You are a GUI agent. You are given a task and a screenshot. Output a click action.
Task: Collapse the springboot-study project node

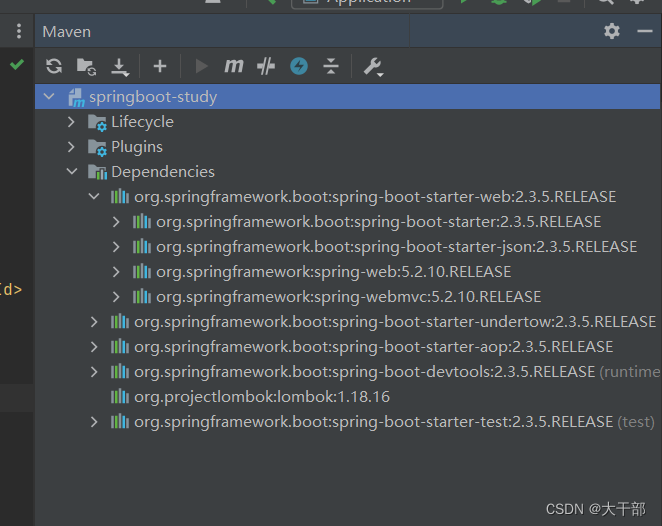[49, 97]
